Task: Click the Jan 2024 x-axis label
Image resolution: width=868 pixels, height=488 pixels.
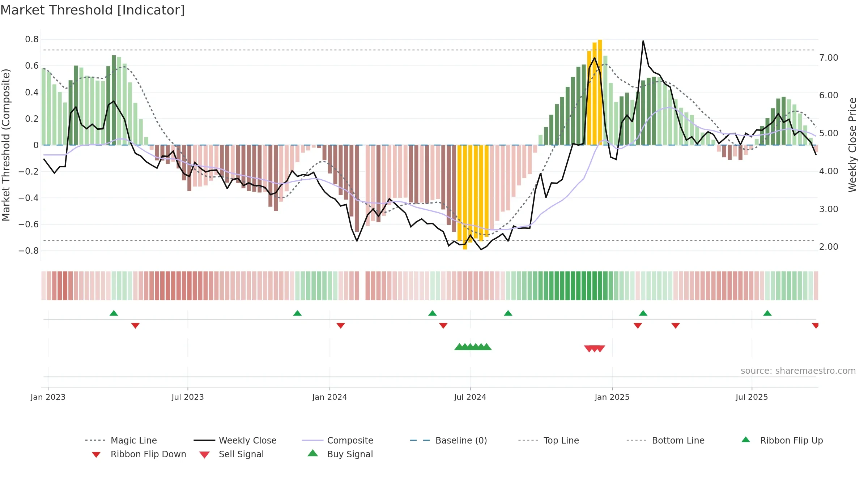Action: tap(330, 397)
